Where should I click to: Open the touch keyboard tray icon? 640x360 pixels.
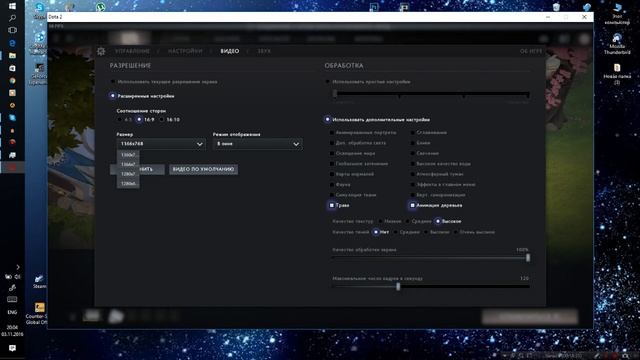point(12,299)
